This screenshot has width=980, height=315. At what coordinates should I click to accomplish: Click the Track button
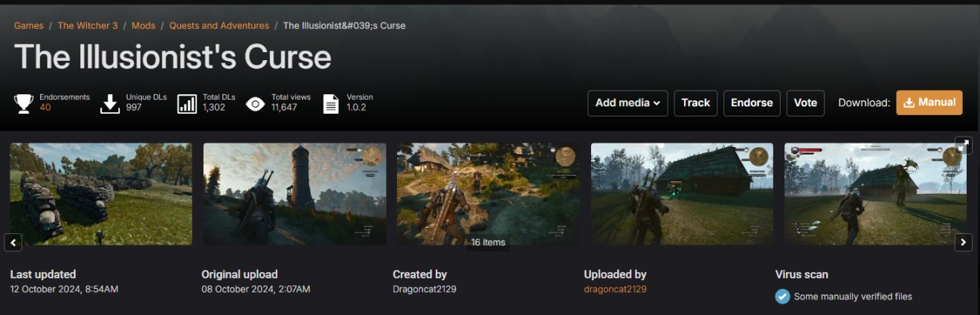click(x=695, y=103)
